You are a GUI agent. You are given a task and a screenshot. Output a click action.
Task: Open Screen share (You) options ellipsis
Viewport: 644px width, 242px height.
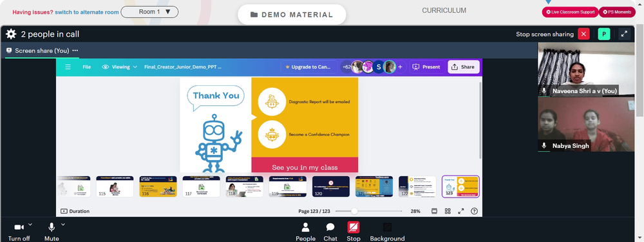click(x=75, y=50)
